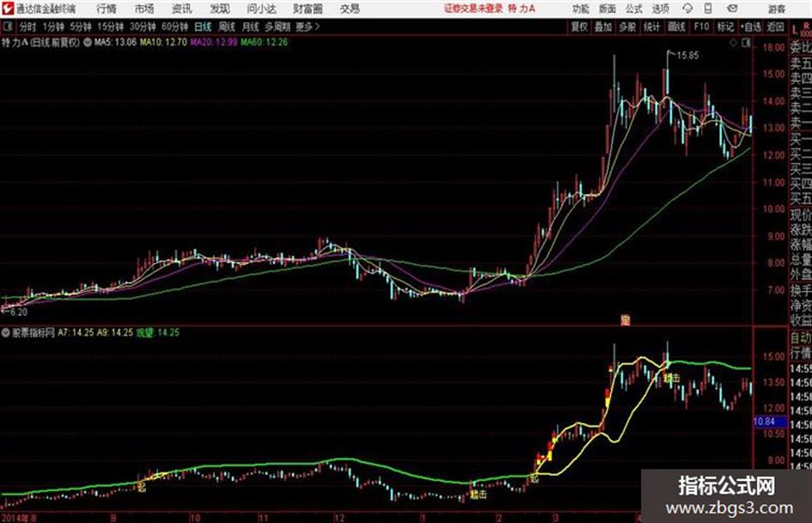Toggle the left panel icon before 分时
812x523 pixels.
tap(7, 27)
